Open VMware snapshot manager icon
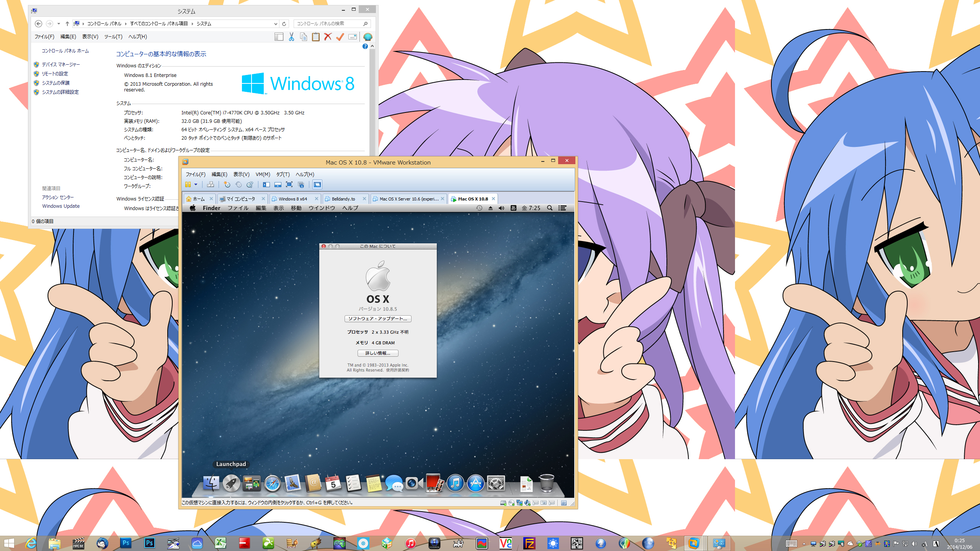This screenshot has width=980, height=551. tap(250, 184)
